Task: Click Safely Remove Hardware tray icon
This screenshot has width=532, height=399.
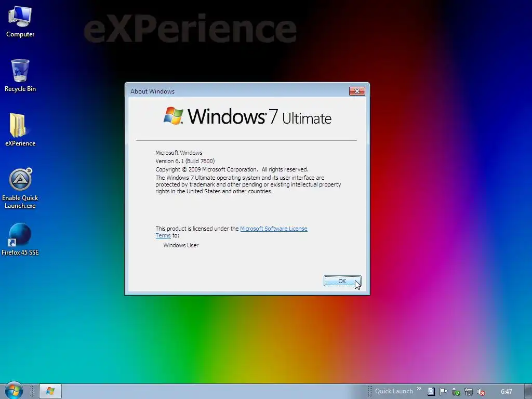Action: [x=456, y=392]
